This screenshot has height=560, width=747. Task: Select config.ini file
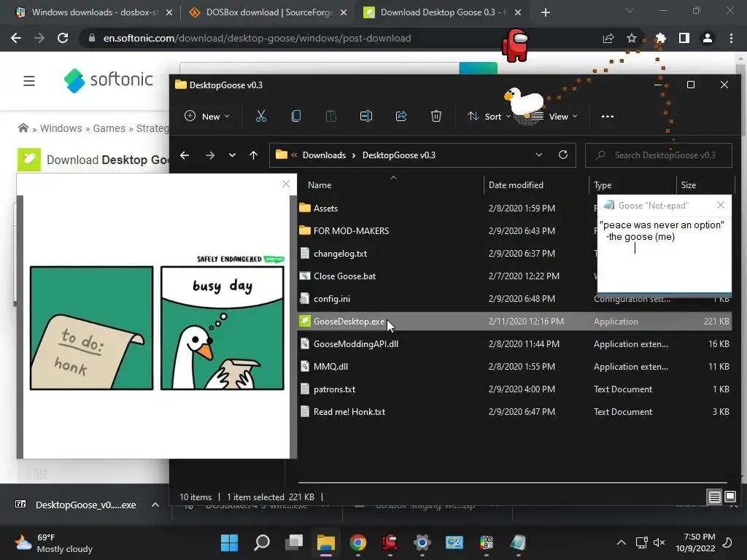332,299
